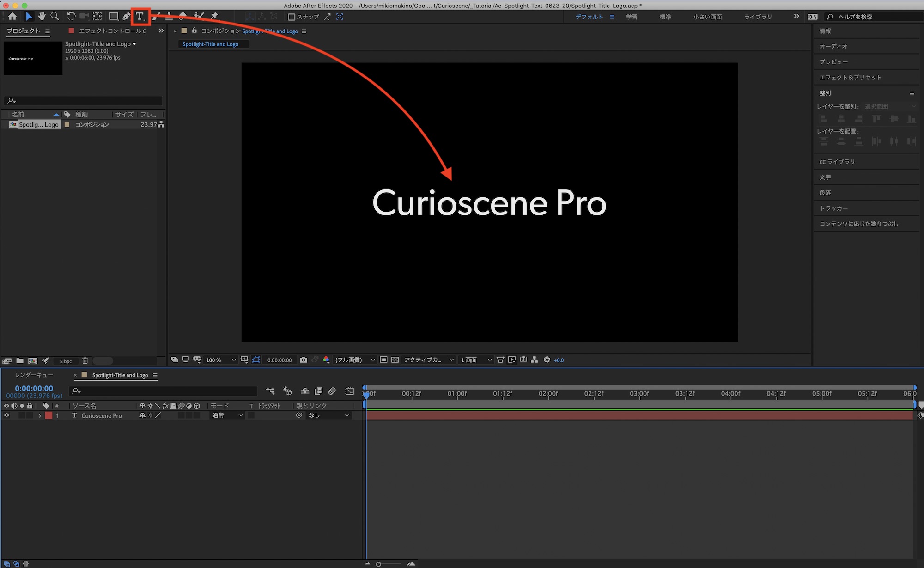Open the 100 % magnification dropdown
Image resolution: width=924 pixels, height=568 pixels.
pos(221,360)
